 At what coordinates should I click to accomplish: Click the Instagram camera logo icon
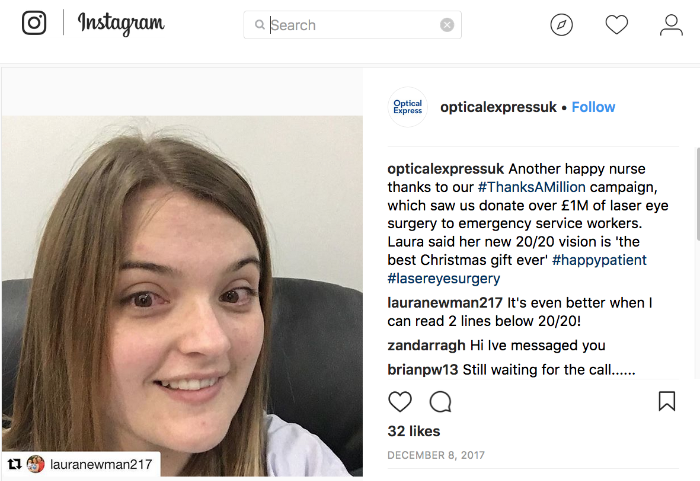point(34,23)
